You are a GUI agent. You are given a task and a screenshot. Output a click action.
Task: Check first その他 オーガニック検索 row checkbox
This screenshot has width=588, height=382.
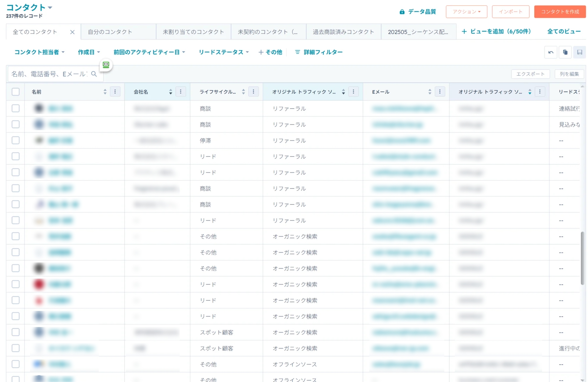[16, 236]
